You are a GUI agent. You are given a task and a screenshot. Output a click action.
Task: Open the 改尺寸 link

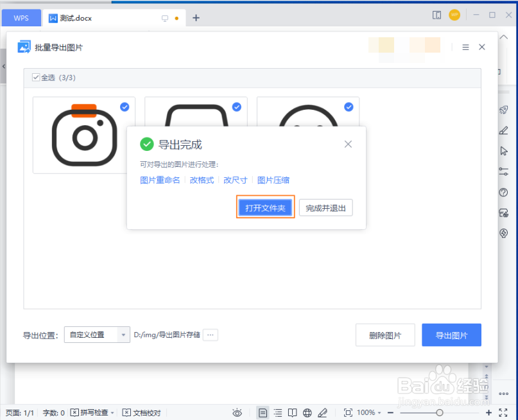click(235, 180)
